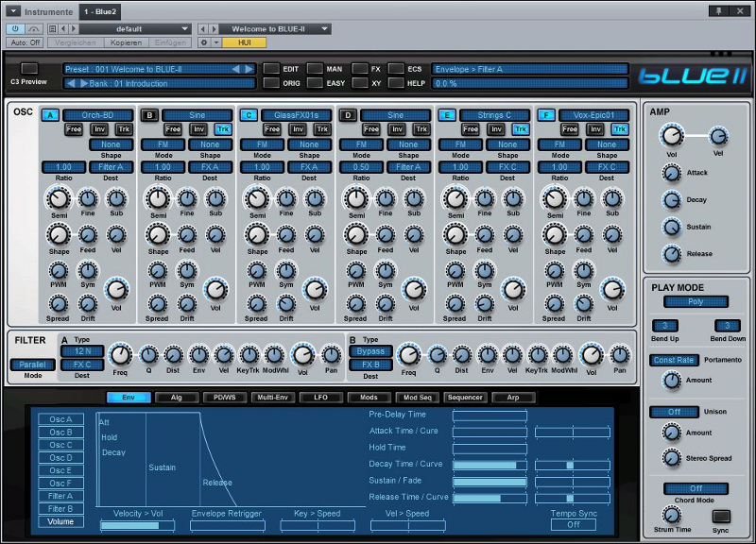Image resolution: width=756 pixels, height=544 pixels.
Task: Click the C3 Preview pad
Action: [x=29, y=68]
